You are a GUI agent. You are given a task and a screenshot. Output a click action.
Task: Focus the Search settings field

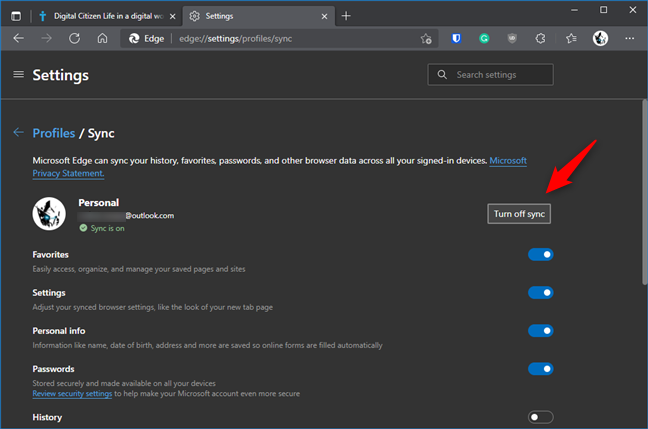coord(491,74)
